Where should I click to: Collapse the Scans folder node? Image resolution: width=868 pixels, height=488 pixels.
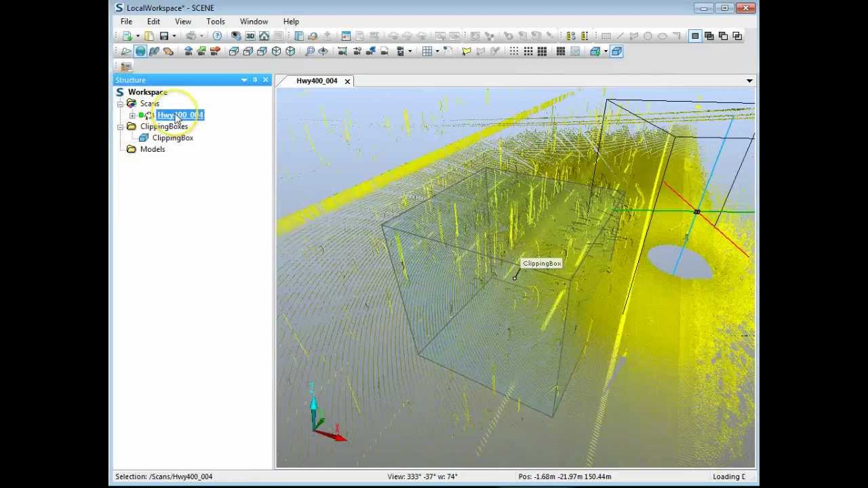click(x=121, y=104)
